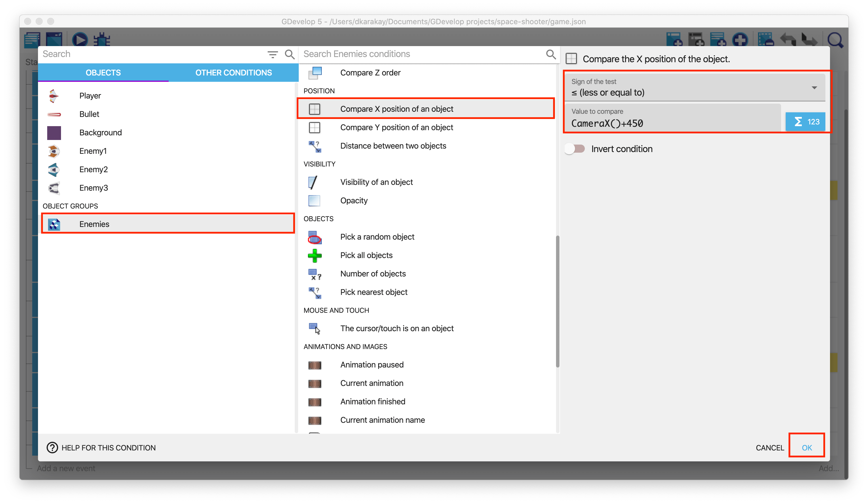
Task: Click the help question mark icon
Action: pos(52,448)
